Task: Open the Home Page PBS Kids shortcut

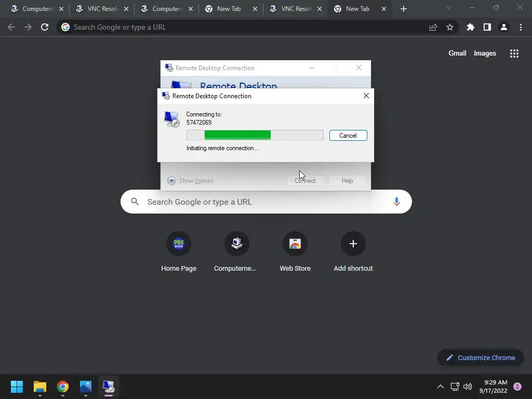Action: 179,252
